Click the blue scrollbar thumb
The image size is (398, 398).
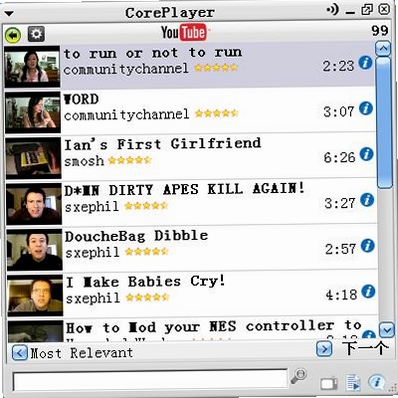pos(385,123)
